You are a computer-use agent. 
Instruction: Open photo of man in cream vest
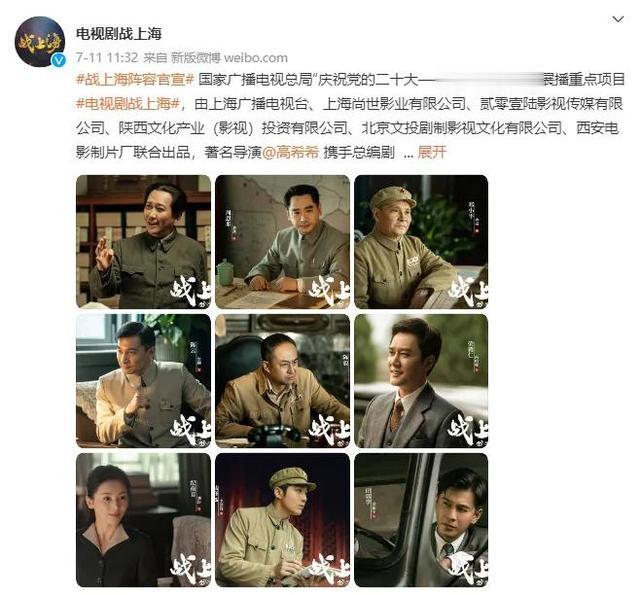click(x=143, y=381)
